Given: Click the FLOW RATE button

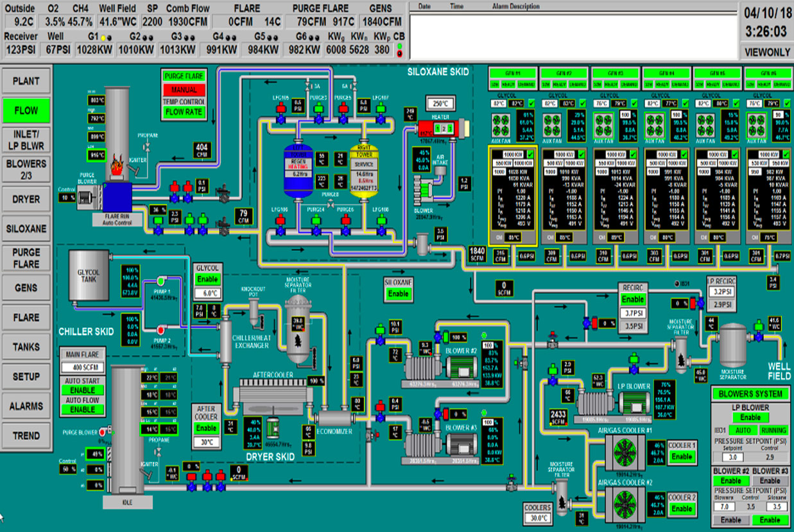Looking at the screenshot, I should pyautogui.click(x=184, y=112).
